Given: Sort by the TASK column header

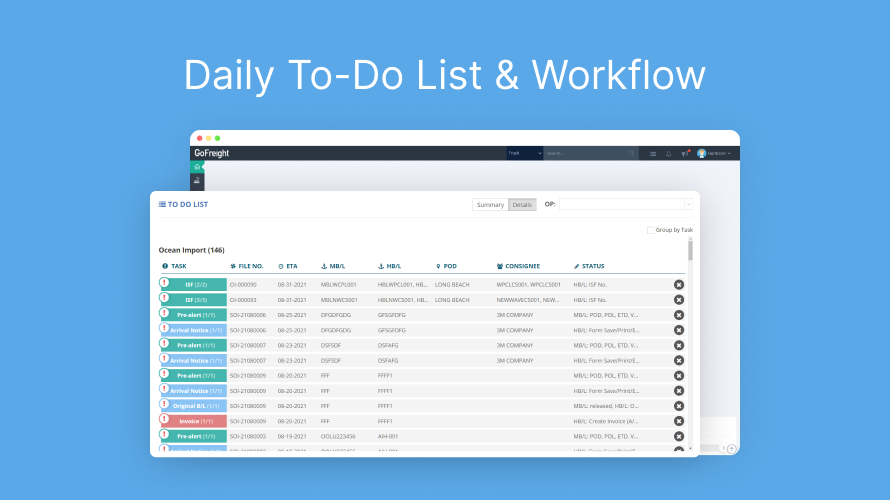Looking at the screenshot, I should 174,266.
